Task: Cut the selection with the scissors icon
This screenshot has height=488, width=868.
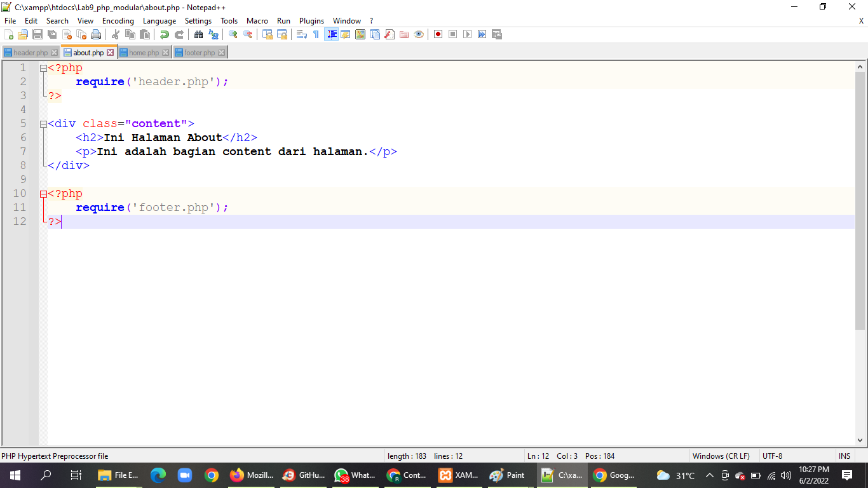Action: click(x=116, y=34)
